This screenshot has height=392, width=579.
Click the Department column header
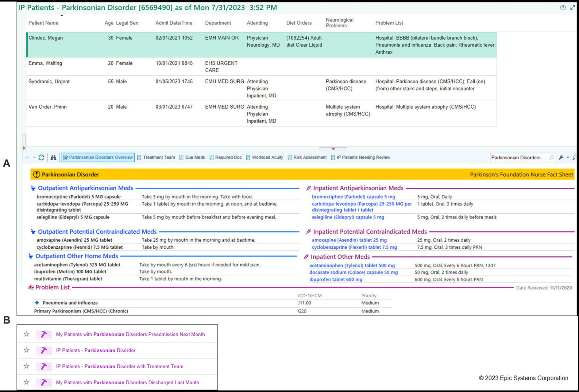(x=218, y=23)
